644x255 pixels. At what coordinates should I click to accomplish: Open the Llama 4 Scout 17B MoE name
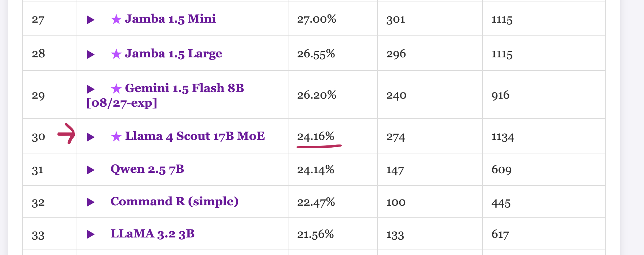pyautogui.click(x=195, y=136)
